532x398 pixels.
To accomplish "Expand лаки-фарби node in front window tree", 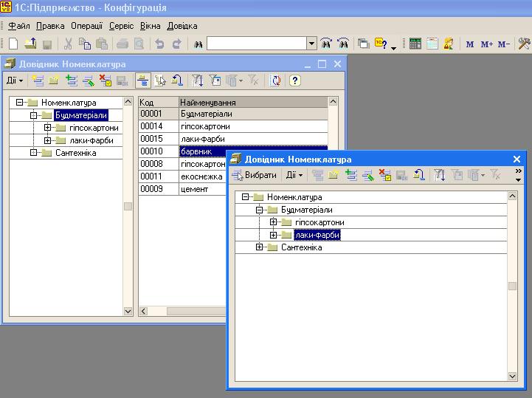I will pos(273,235).
